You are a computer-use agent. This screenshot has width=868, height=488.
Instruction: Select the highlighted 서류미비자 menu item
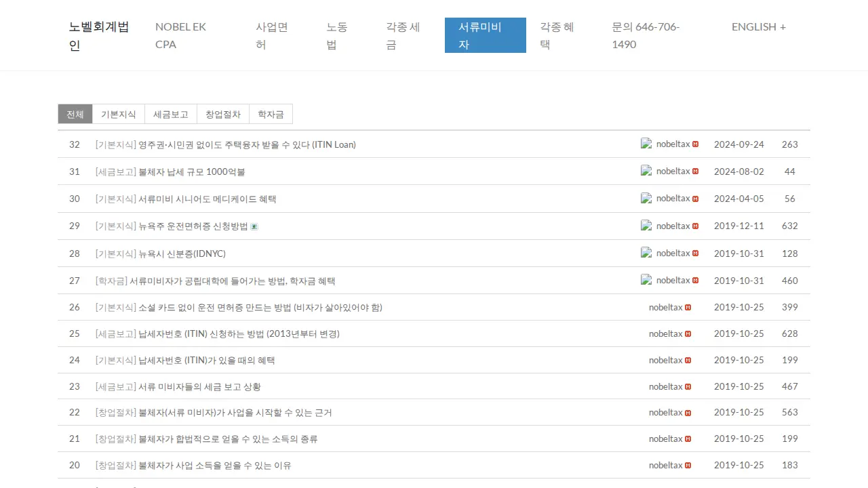click(x=486, y=35)
